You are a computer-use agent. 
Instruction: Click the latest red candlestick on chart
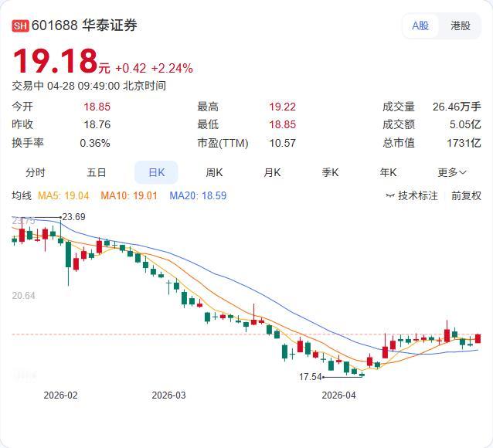tap(478, 338)
